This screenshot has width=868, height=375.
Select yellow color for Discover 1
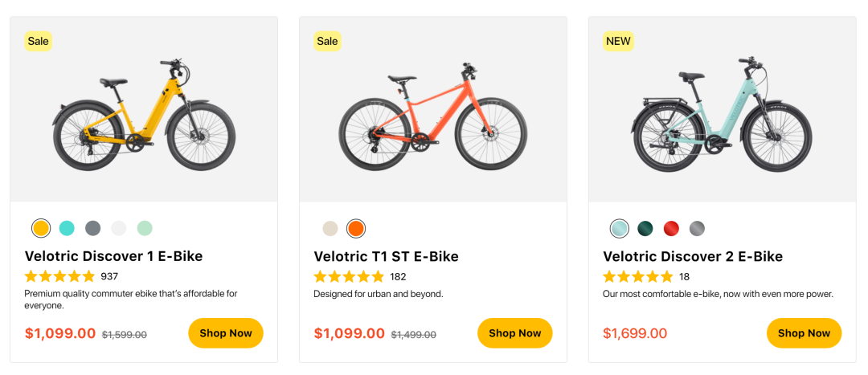coord(41,228)
